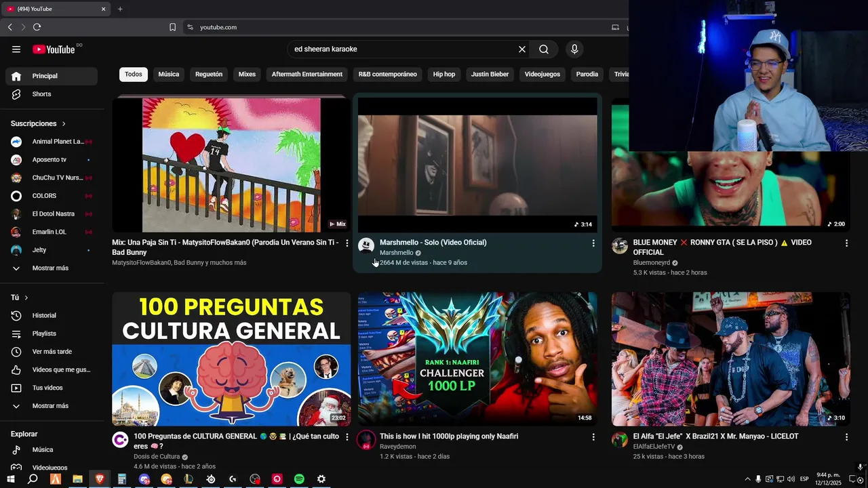
Task: Click the taskbar volume icon
Action: pos(791,479)
